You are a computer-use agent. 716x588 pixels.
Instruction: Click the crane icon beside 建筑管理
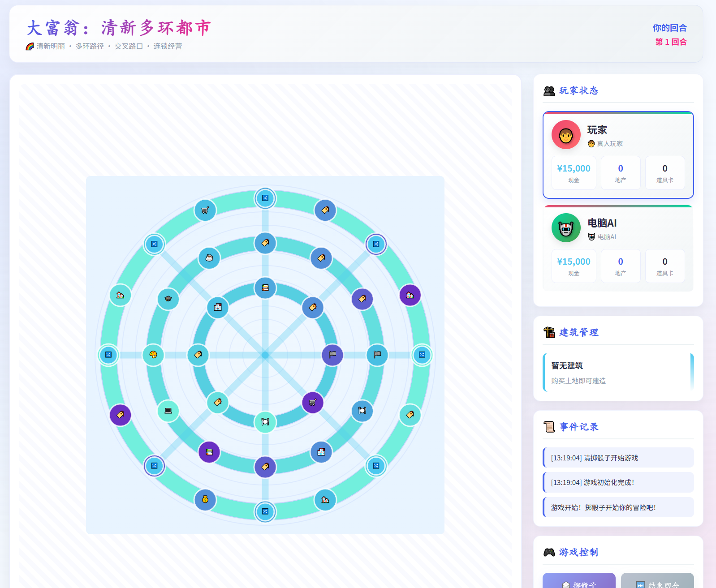click(x=549, y=332)
